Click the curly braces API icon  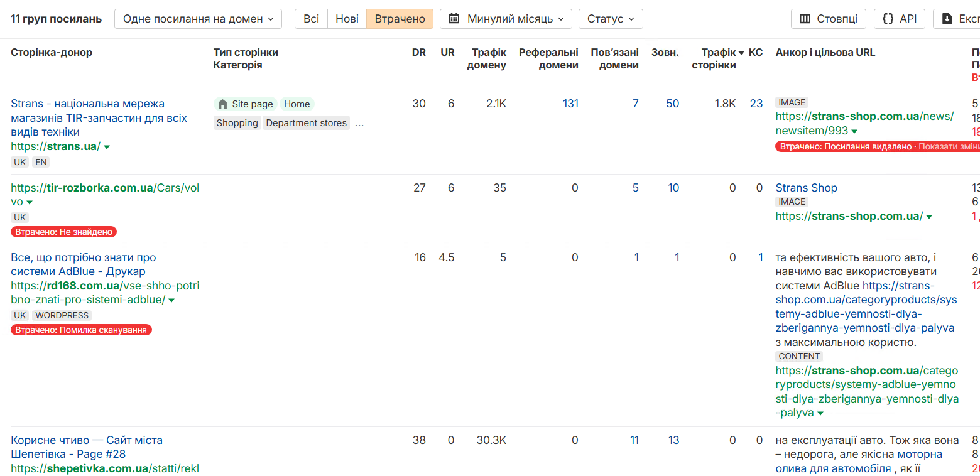[x=888, y=19]
